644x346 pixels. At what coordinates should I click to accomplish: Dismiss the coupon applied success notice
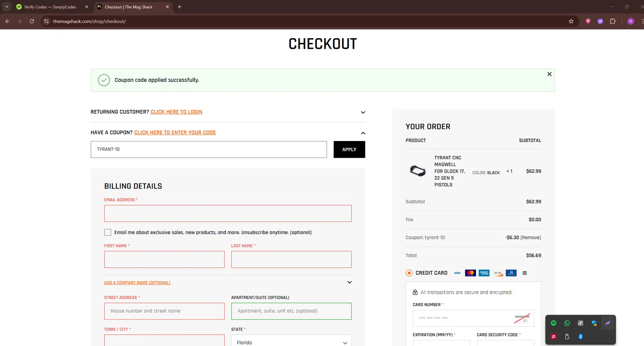click(549, 74)
